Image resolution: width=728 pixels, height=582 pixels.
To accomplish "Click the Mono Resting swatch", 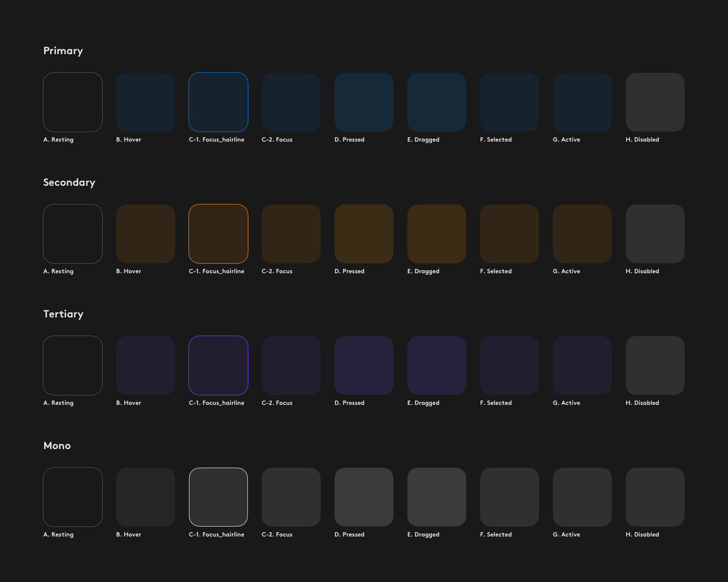I will pyautogui.click(x=73, y=497).
